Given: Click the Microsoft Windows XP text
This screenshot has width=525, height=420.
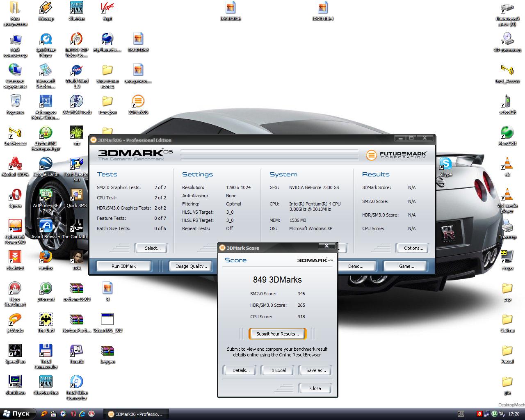Looking at the screenshot, I should 310,228.
